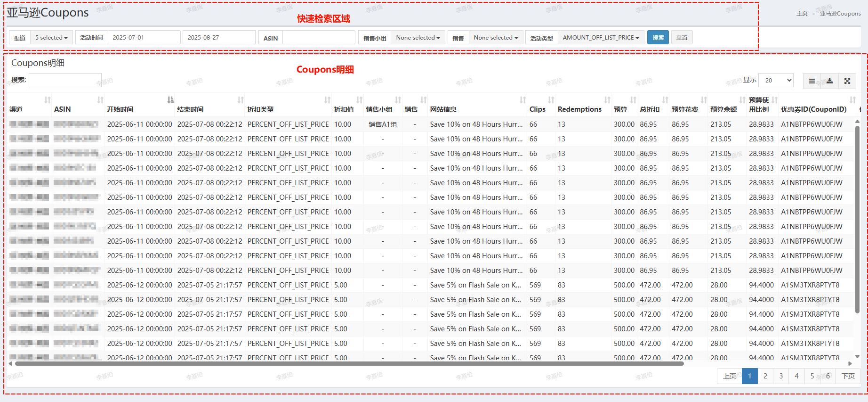Click the 销售A1组 cell
The width and height of the screenshot is (868, 402).
coord(383,124)
